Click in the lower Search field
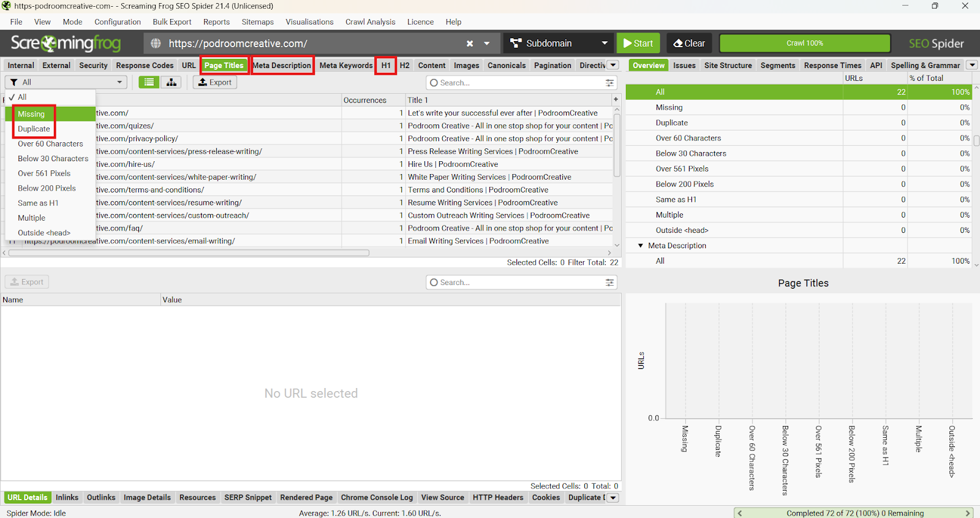This screenshot has height=518, width=980. point(521,283)
